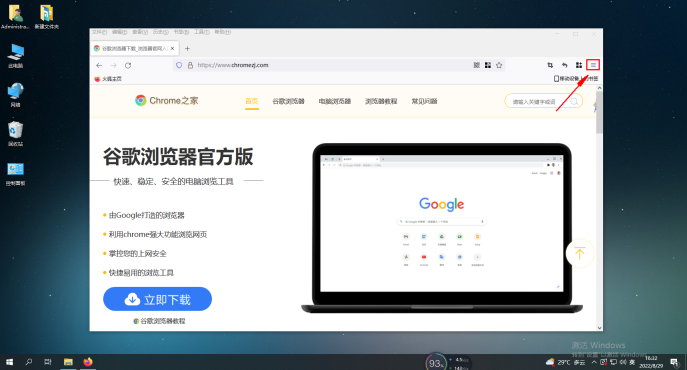Open the 工具 menu
The image size is (687, 370).
pyautogui.click(x=202, y=32)
